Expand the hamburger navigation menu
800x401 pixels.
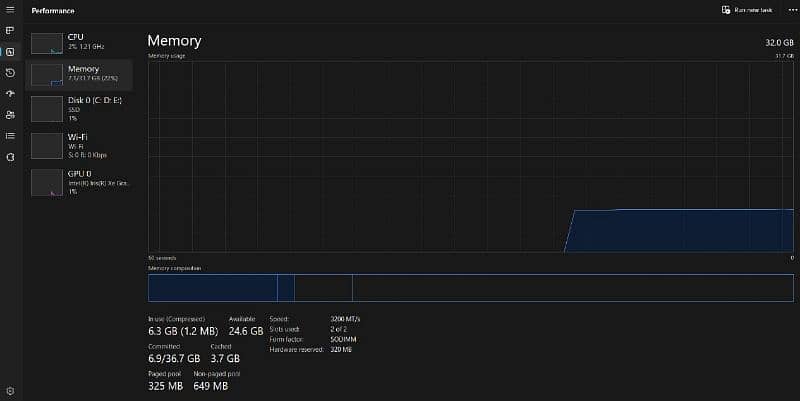[x=10, y=10]
